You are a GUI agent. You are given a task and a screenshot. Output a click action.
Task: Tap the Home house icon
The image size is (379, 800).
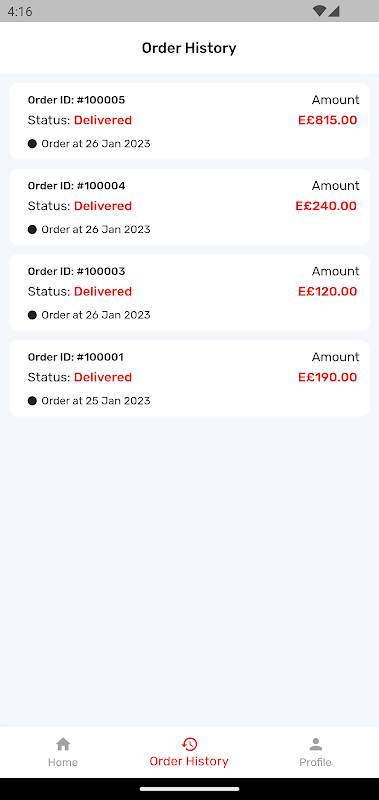click(63, 744)
